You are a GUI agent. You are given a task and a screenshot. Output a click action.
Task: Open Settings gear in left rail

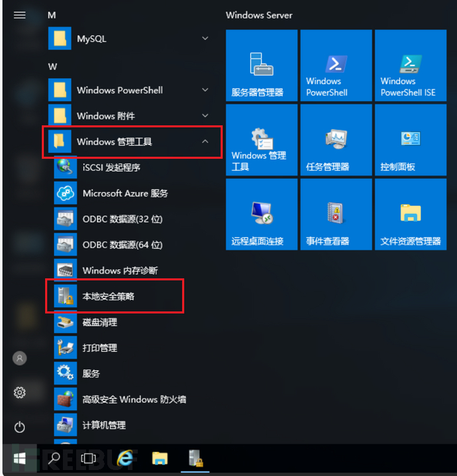click(19, 393)
